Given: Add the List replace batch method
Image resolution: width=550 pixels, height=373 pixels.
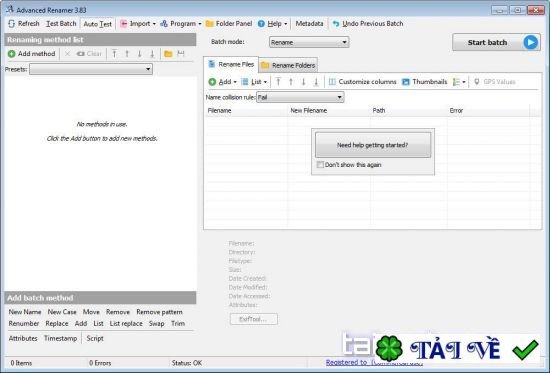Looking at the screenshot, I should [126, 324].
